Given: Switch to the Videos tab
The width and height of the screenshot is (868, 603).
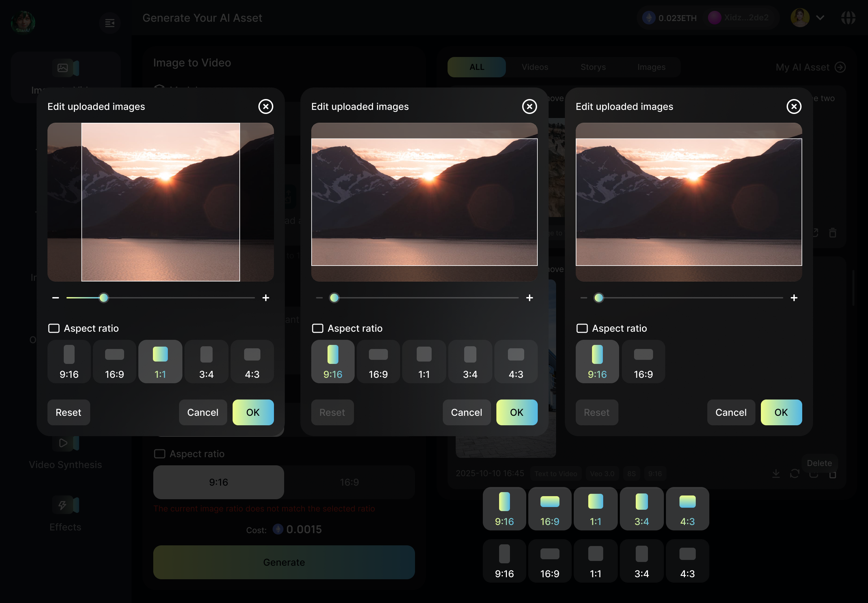Looking at the screenshot, I should [534, 67].
